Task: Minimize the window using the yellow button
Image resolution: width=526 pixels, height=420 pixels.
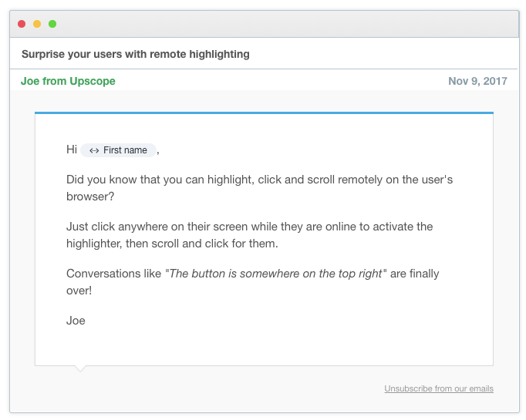Action: coord(37,24)
